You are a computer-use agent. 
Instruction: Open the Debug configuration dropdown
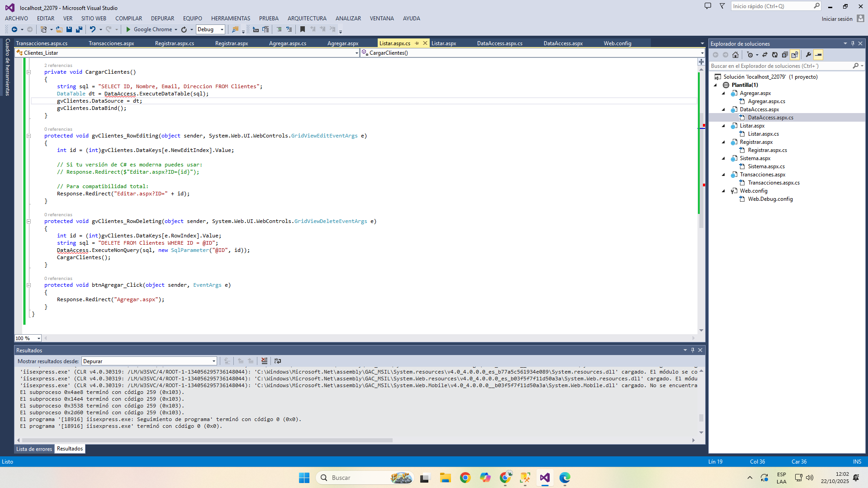222,29
